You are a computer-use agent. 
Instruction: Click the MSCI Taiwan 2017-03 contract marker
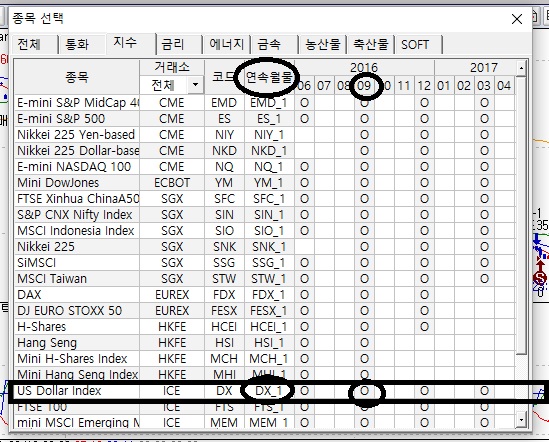(484, 279)
